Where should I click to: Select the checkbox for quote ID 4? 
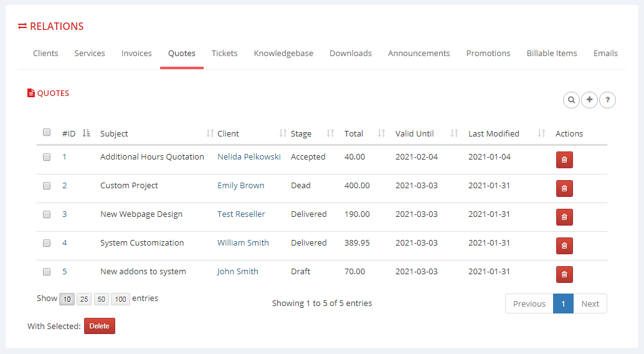coord(47,243)
